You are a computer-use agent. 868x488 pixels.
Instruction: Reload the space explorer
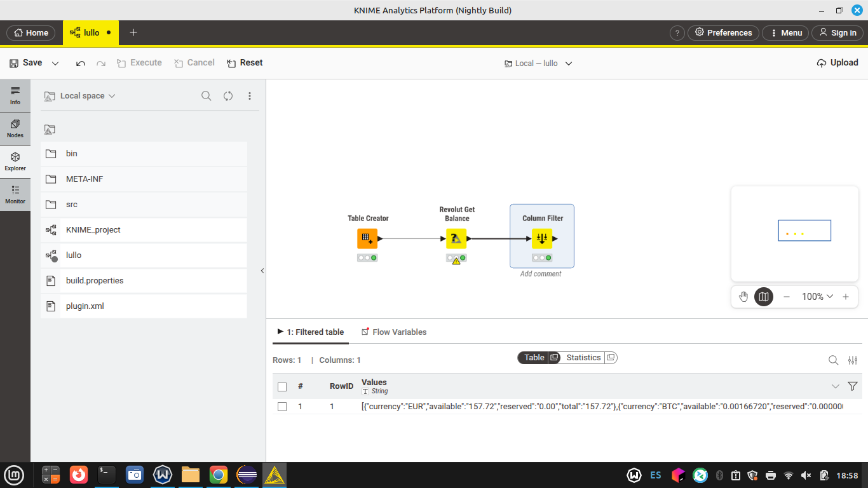tap(228, 96)
